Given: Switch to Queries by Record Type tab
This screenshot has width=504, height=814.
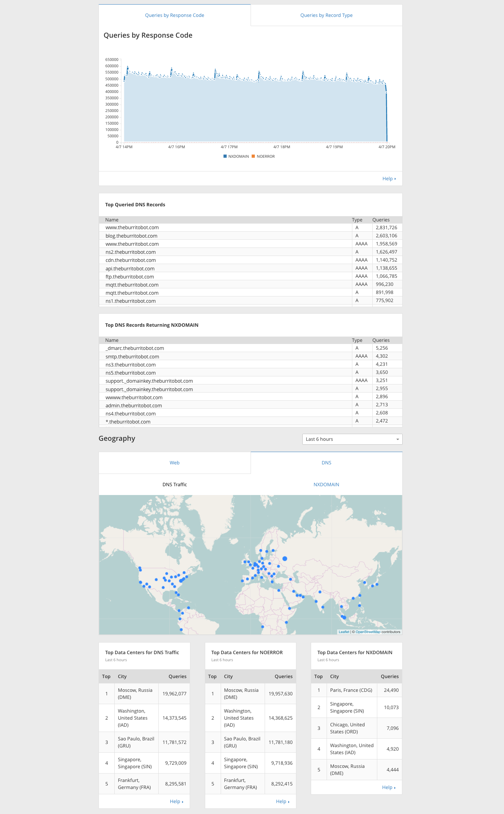Looking at the screenshot, I should point(326,15).
